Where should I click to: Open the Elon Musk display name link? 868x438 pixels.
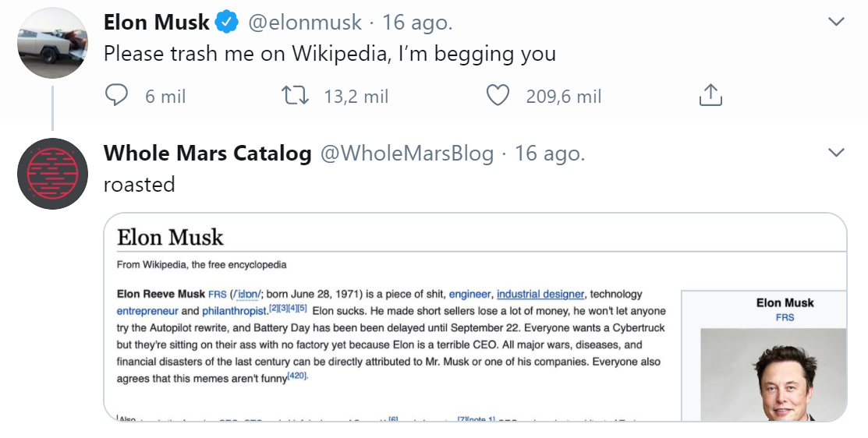pyautogui.click(x=156, y=23)
